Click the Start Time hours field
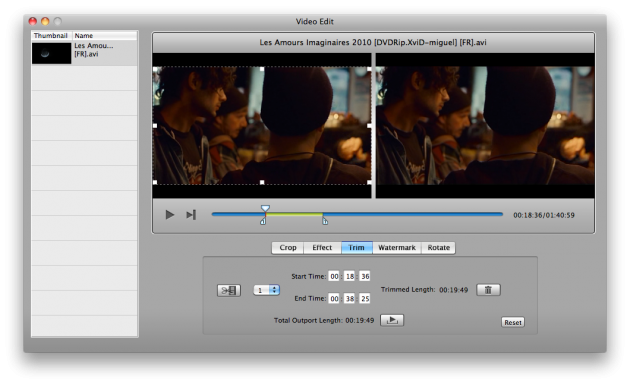Image resolution: width=630 pixels, height=385 pixels. pos(334,276)
